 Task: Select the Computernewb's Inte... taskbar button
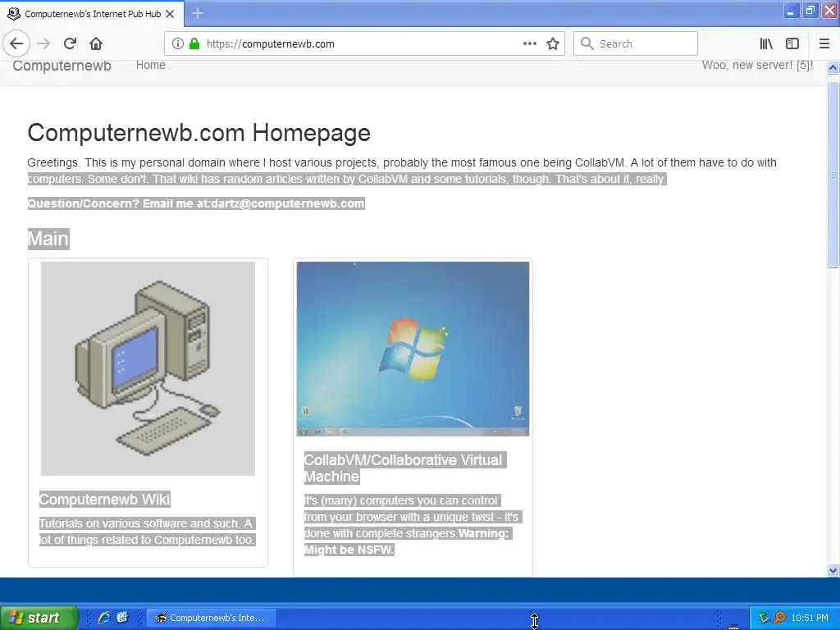click(x=211, y=618)
